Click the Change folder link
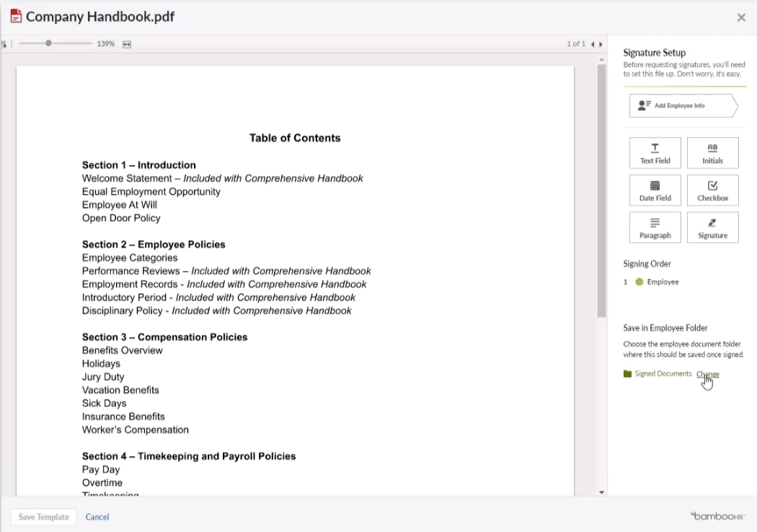Viewport: 757px width, 532px height. 707,373
